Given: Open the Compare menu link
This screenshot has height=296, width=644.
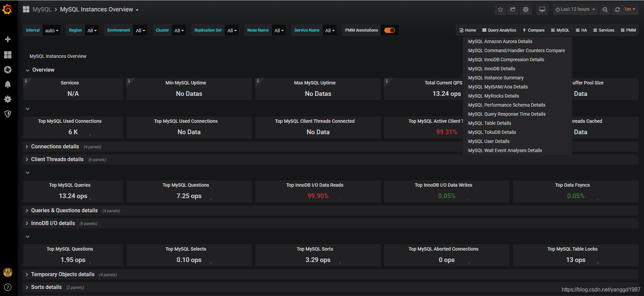Looking at the screenshot, I should tap(534, 30).
